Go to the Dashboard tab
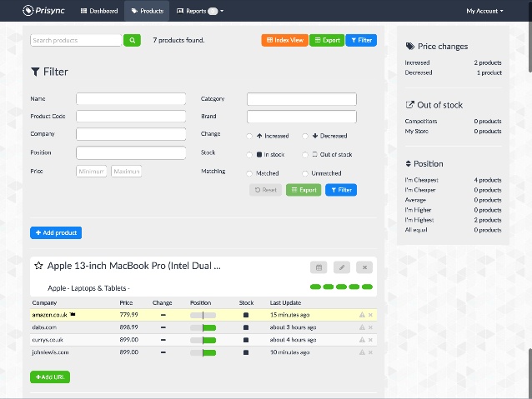532x399 pixels. (99, 11)
